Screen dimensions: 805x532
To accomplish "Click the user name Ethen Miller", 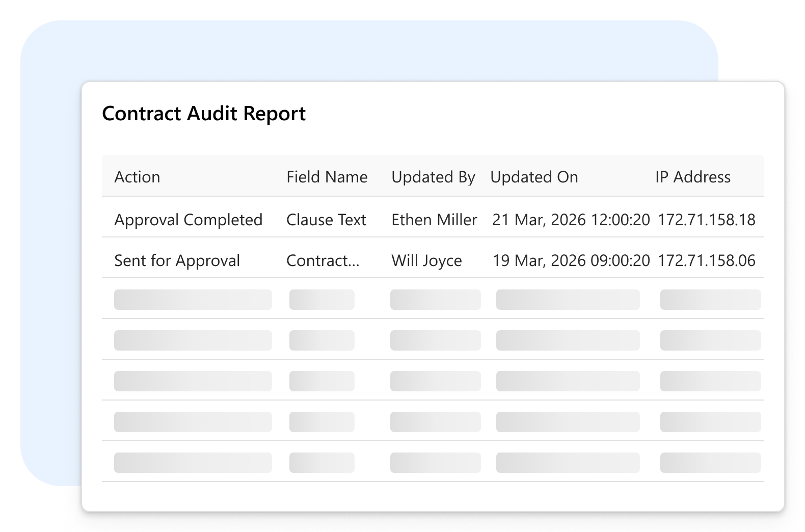I will 434,220.
